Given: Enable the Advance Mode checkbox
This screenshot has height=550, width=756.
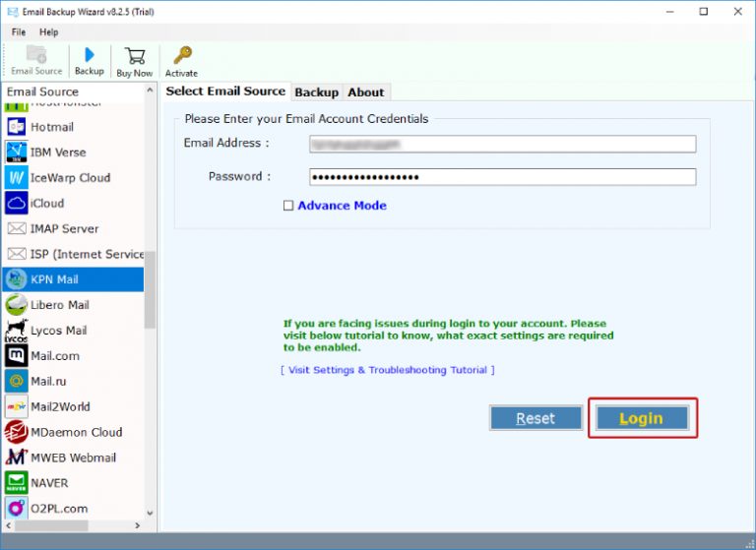Looking at the screenshot, I should [x=288, y=206].
